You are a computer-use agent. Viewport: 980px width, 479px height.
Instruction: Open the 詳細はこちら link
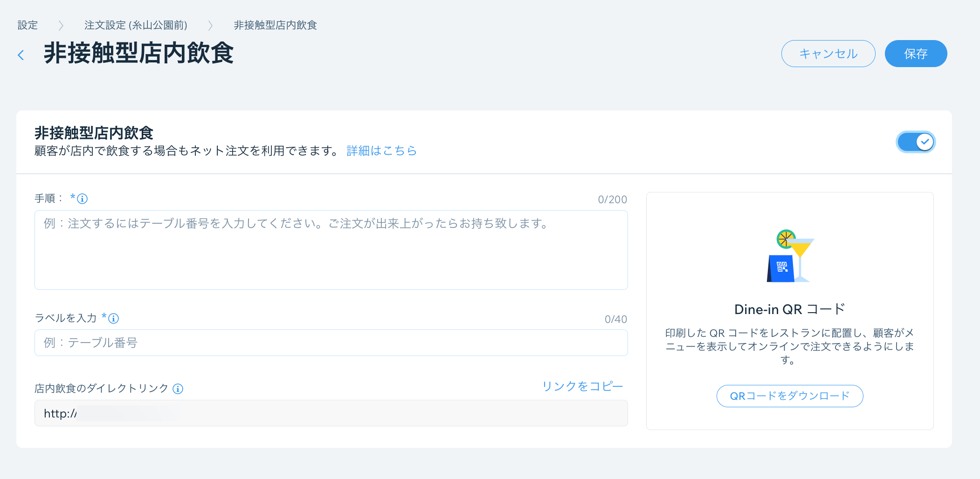(381, 151)
